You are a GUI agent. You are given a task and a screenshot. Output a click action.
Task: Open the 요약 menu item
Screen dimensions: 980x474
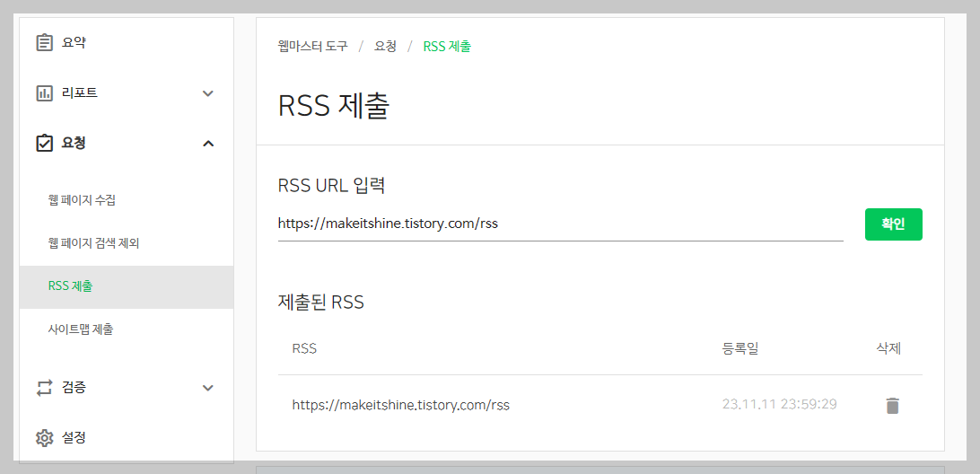[x=74, y=43]
